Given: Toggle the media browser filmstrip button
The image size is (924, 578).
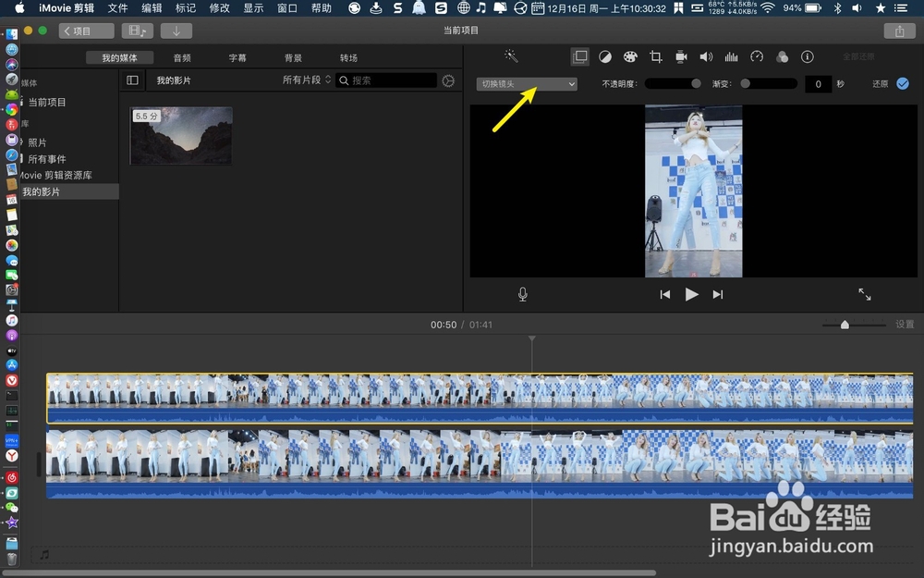Looking at the screenshot, I should [x=138, y=31].
